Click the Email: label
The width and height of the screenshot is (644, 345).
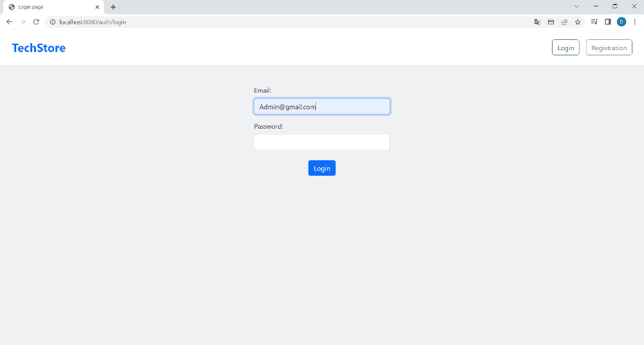click(263, 90)
